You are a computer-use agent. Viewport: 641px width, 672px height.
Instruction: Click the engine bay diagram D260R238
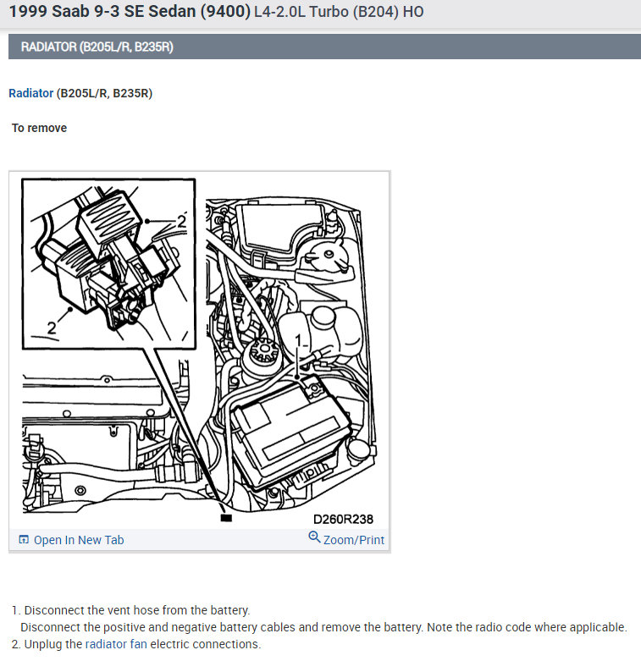tap(199, 350)
